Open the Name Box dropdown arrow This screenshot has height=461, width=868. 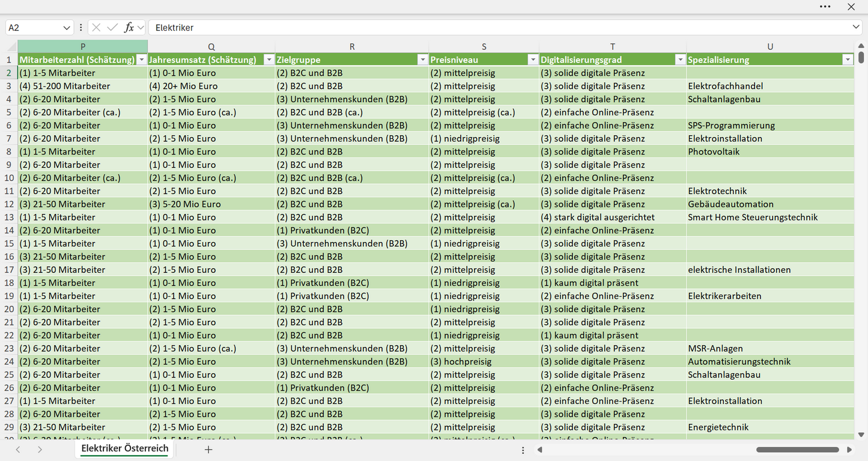pyautogui.click(x=67, y=28)
